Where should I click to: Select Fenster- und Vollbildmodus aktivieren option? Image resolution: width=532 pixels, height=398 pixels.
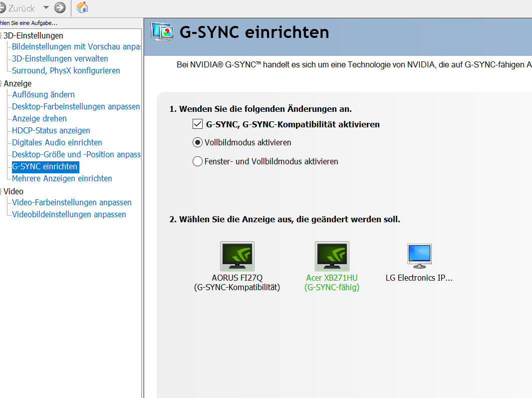[x=198, y=161]
